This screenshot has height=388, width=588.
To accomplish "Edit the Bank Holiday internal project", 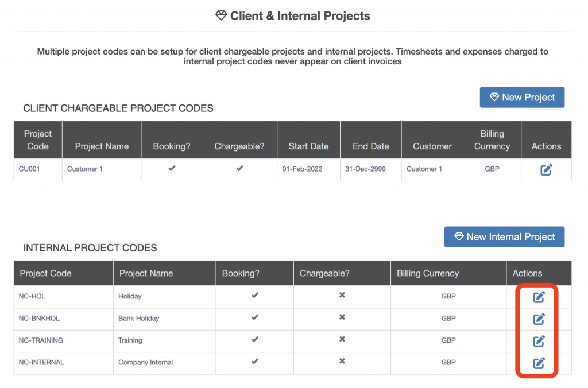I will click(x=539, y=319).
